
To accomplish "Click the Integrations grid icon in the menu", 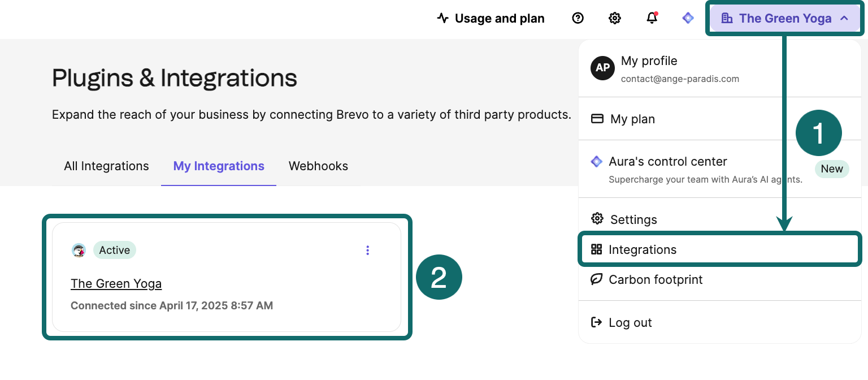I will (x=597, y=249).
